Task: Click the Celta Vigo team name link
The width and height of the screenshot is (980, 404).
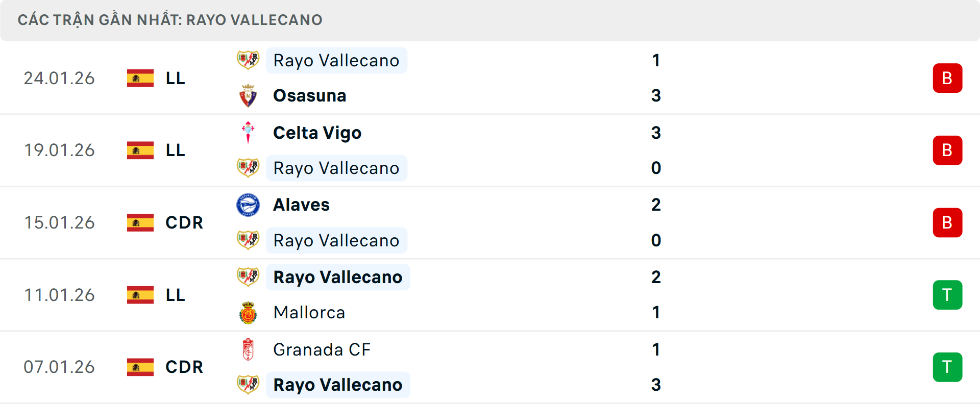Action: tap(317, 132)
